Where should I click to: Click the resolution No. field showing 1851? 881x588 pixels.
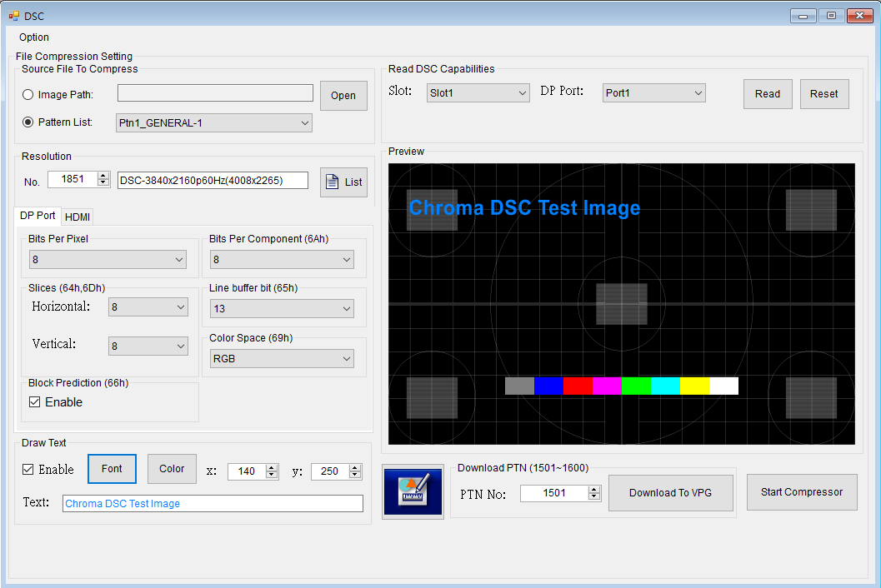click(x=73, y=179)
